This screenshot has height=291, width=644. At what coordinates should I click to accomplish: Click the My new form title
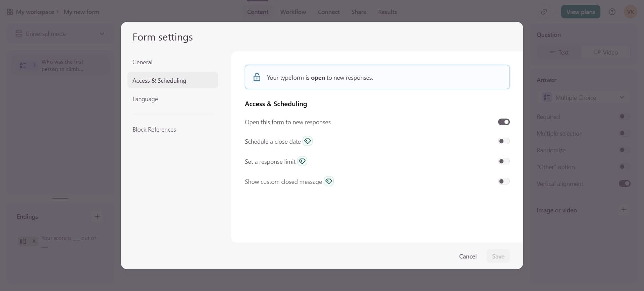pos(82,12)
